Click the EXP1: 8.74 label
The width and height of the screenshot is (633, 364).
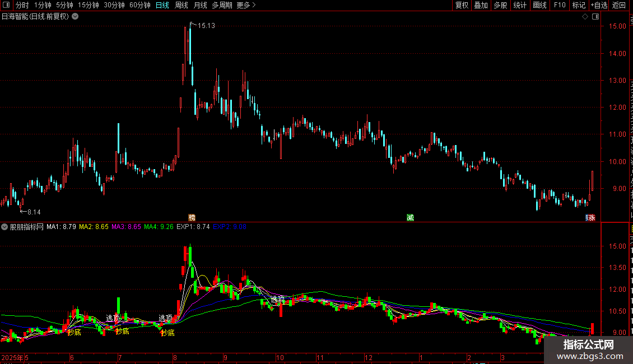pyautogui.click(x=193, y=227)
